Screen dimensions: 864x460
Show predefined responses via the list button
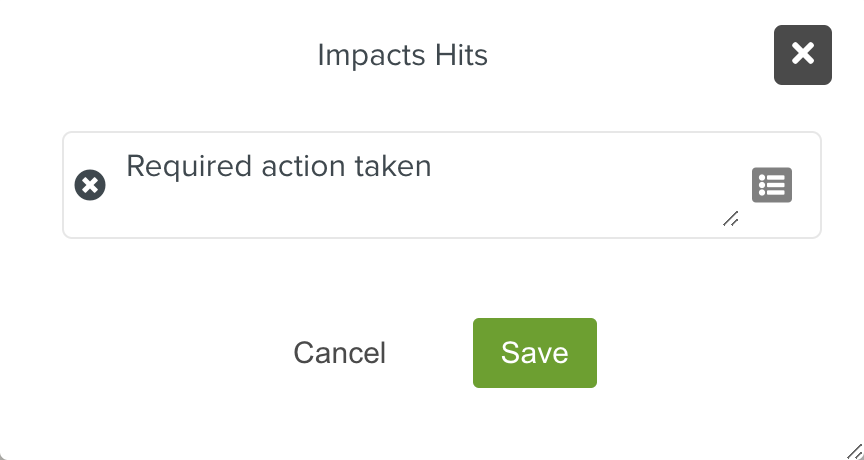point(771,185)
